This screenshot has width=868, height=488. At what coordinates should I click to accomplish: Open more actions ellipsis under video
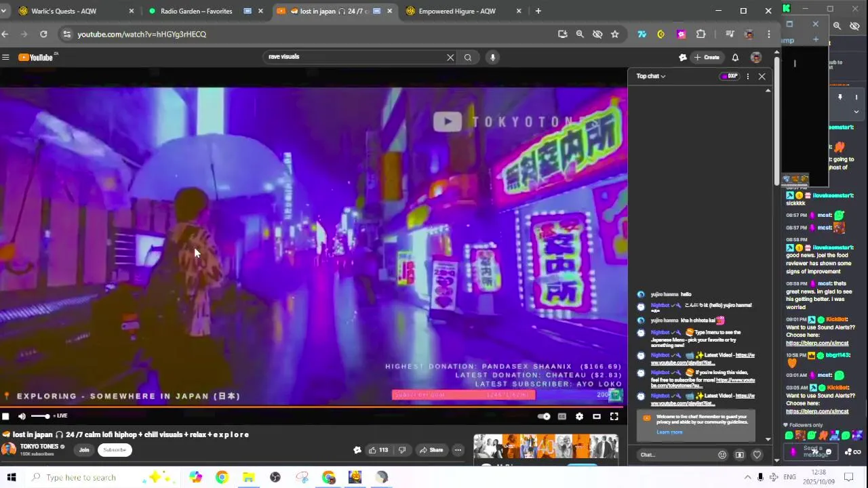pyautogui.click(x=458, y=450)
